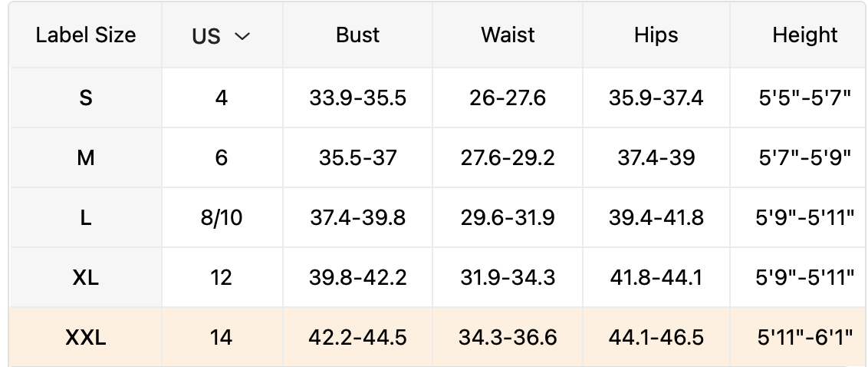Screen dimensions: 868x367
Task: Open the US size system dropdown
Action: coord(222,36)
